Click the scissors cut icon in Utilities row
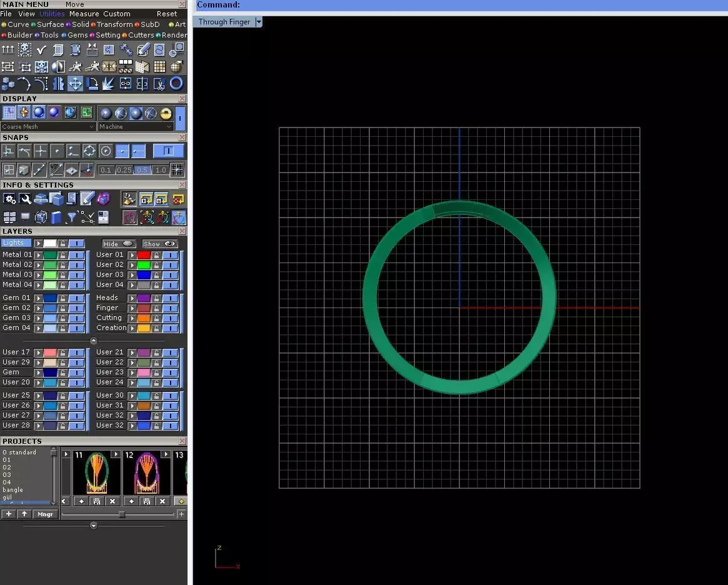This screenshot has width=728, height=585. (159, 84)
